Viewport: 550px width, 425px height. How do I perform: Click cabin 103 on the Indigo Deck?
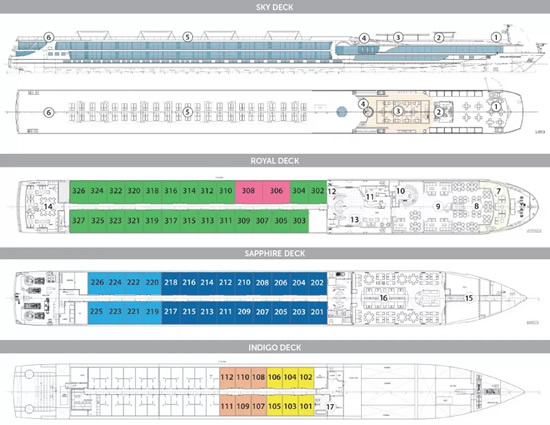coord(290,406)
